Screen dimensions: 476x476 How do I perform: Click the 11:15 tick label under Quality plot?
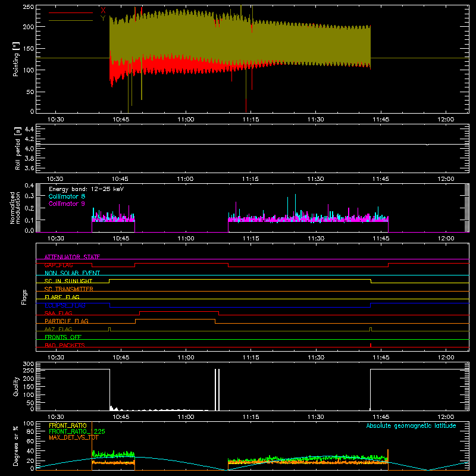pos(250,417)
